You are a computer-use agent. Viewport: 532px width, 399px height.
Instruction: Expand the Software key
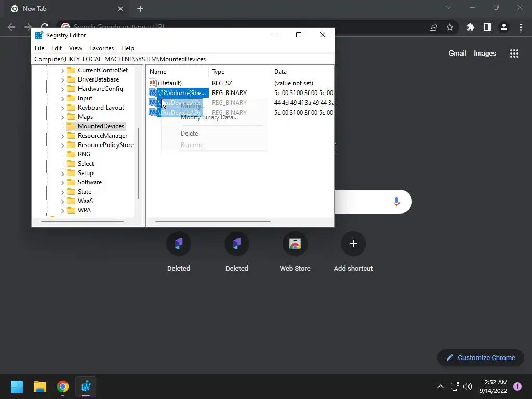62,182
